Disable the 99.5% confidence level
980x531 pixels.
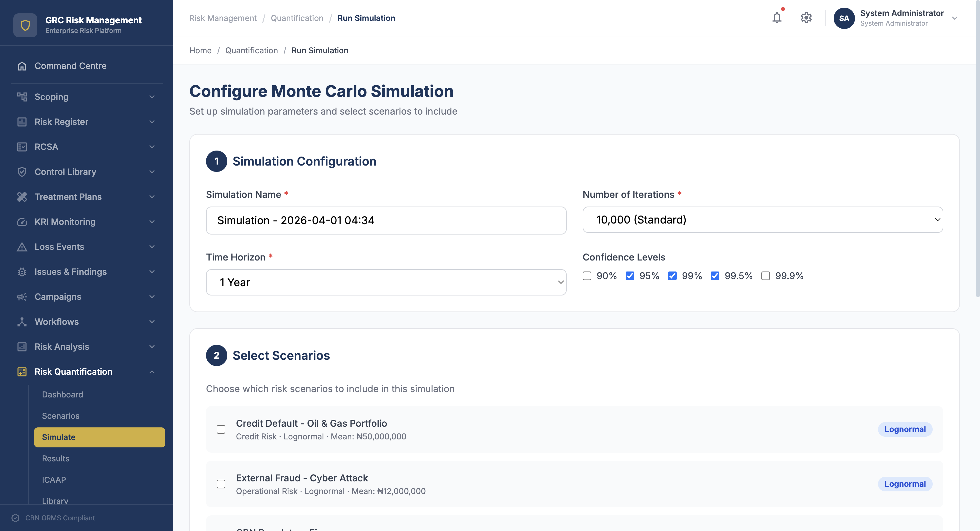coord(715,276)
